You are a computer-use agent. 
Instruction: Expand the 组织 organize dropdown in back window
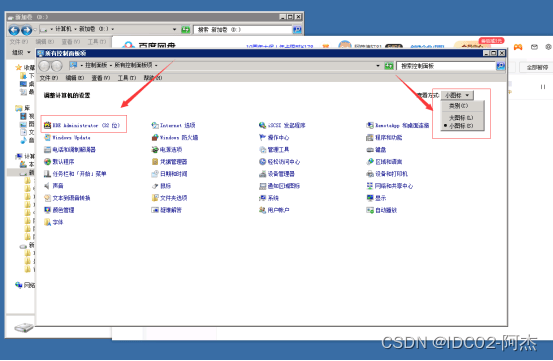(x=21, y=52)
